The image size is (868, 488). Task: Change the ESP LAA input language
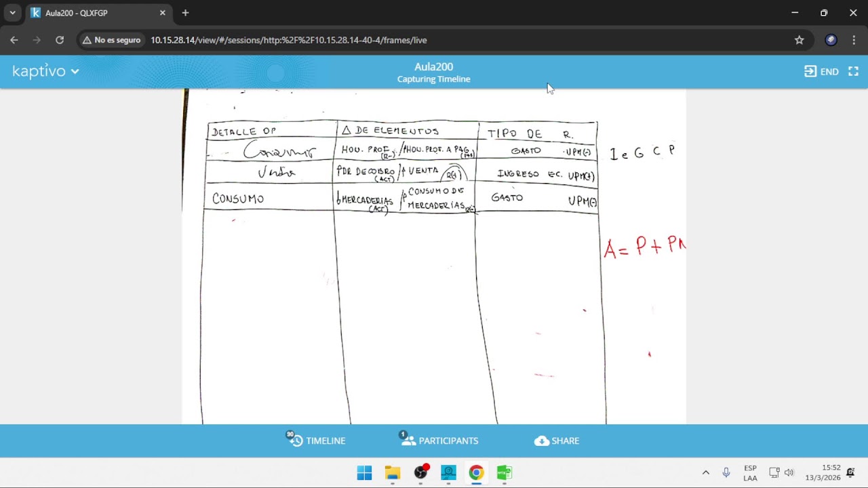750,472
